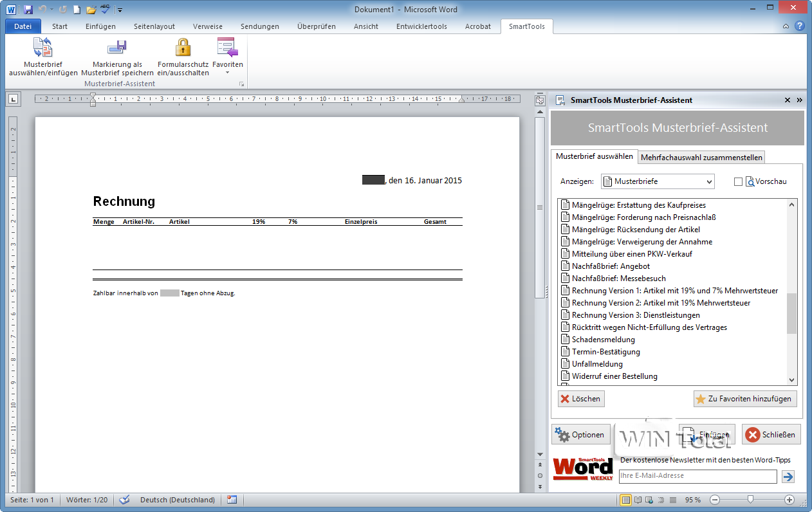Switch to Print Layout view icon
The height and width of the screenshot is (512, 812).
point(626,500)
